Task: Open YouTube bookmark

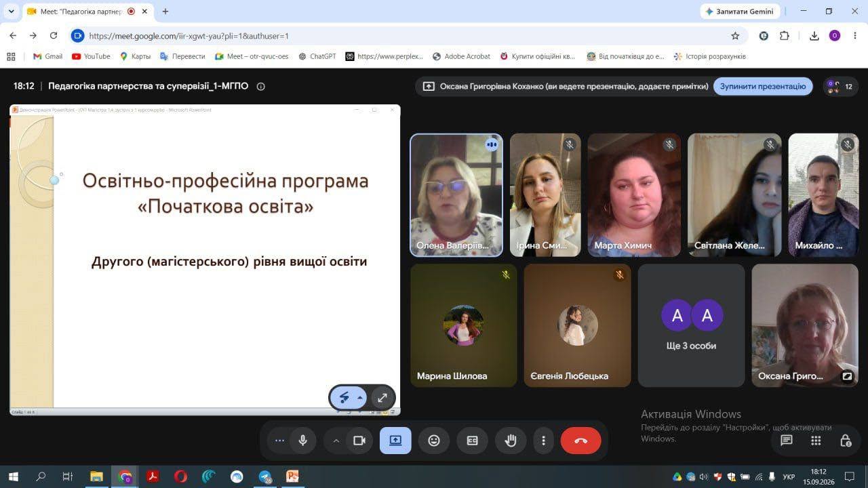Action: [x=91, y=56]
